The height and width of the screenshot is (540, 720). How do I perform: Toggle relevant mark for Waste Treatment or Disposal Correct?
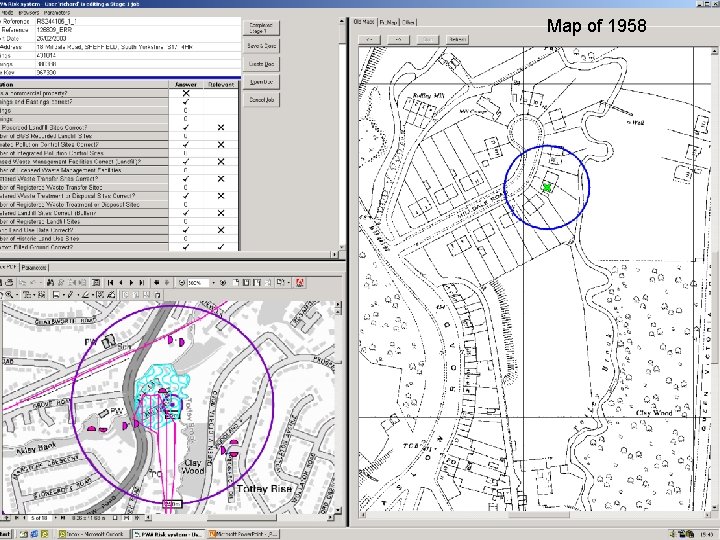[220, 196]
